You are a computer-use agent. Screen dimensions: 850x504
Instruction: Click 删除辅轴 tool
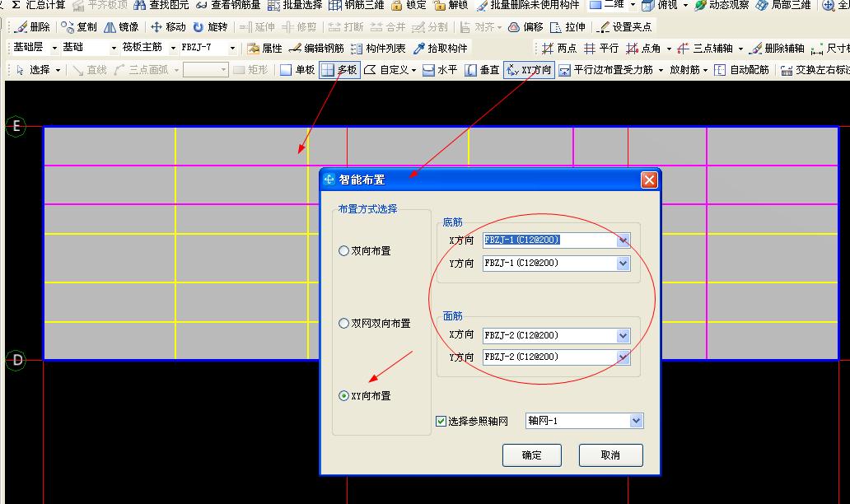click(x=777, y=49)
